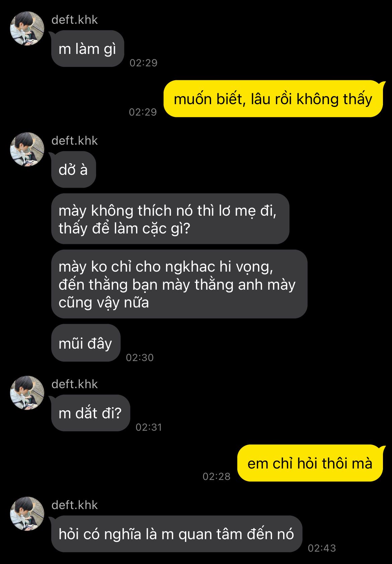Tap message starting "mày ko chỉ cho ngkhac"
The image size is (392, 564).
pyautogui.click(x=179, y=284)
